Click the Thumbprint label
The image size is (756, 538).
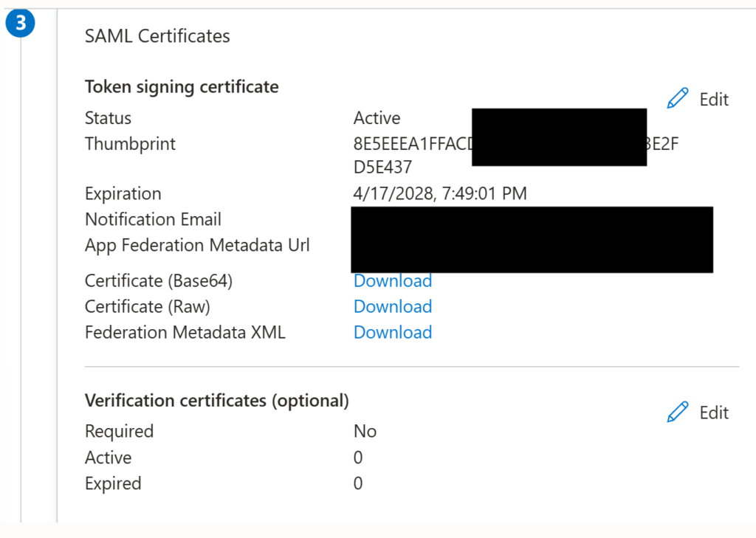[x=130, y=144]
